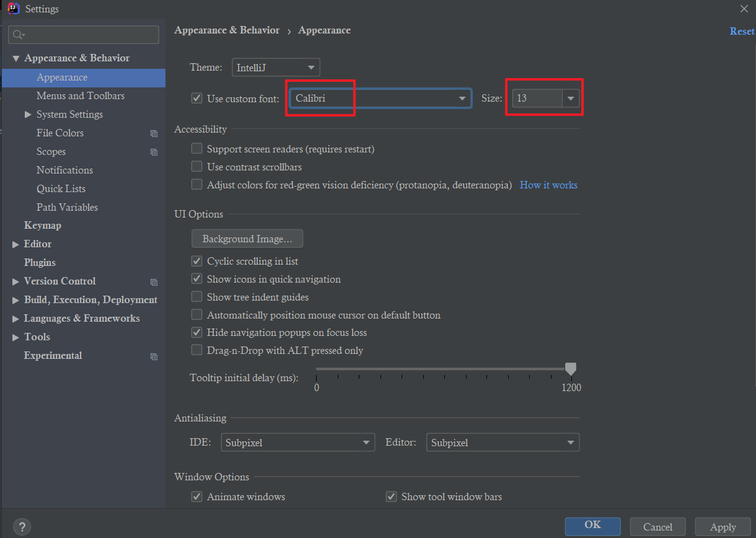Open the How it works link
This screenshot has height=538, width=756.
[x=548, y=185]
